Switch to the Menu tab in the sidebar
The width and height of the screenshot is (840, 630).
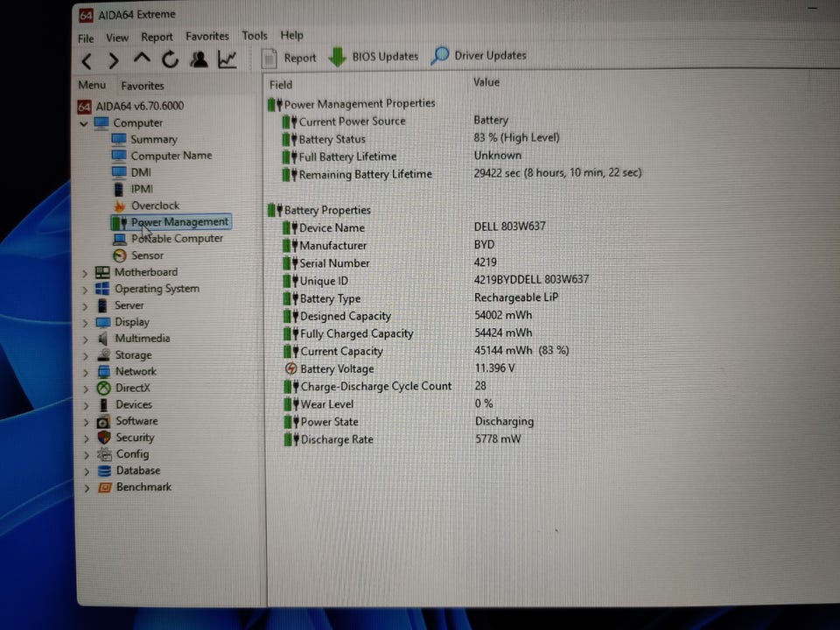[x=92, y=85]
